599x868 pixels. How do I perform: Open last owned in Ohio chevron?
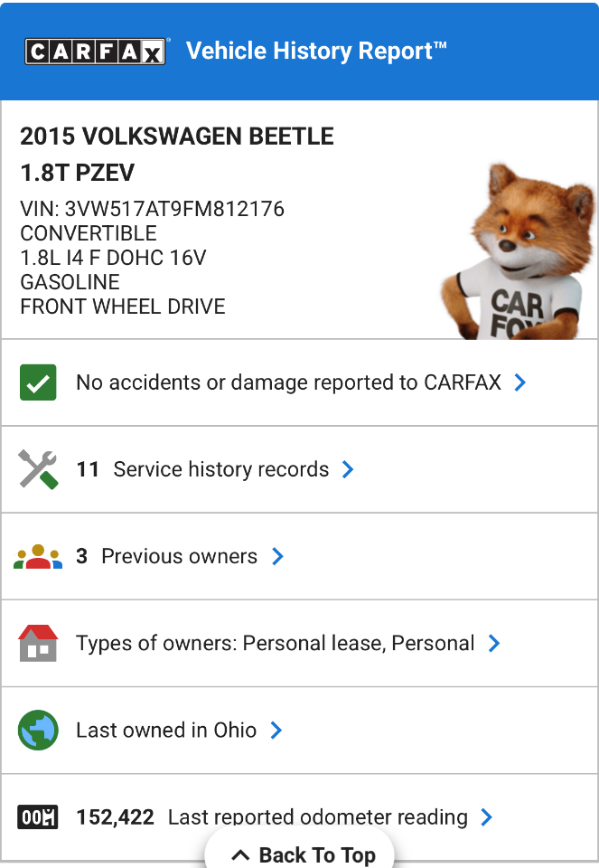(276, 730)
